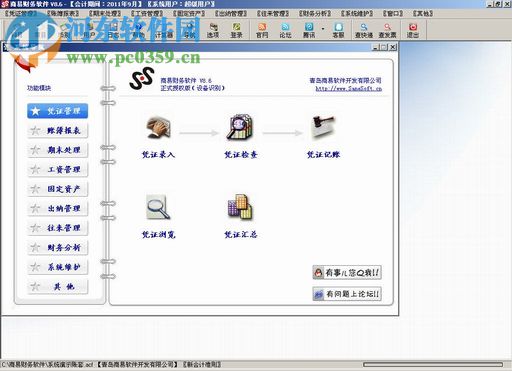Select the 其他 sidebar module button
The height and width of the screenshot is (371, 512).
point(57,286)
